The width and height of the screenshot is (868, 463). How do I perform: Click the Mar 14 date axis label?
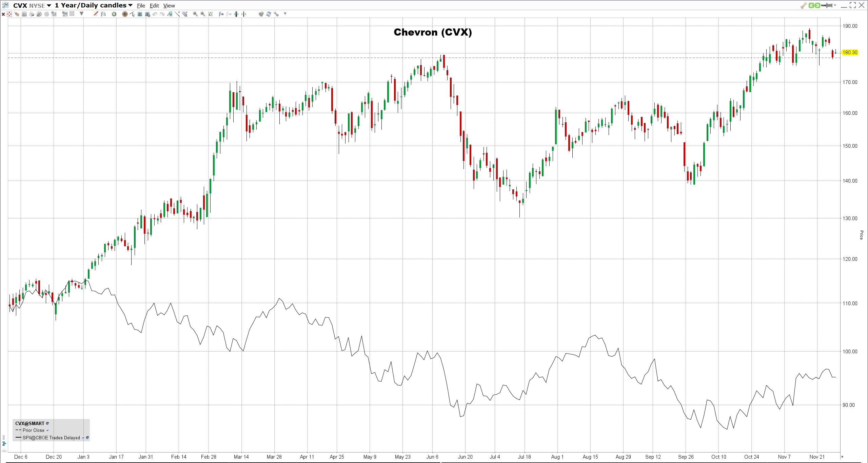(241, 457)
